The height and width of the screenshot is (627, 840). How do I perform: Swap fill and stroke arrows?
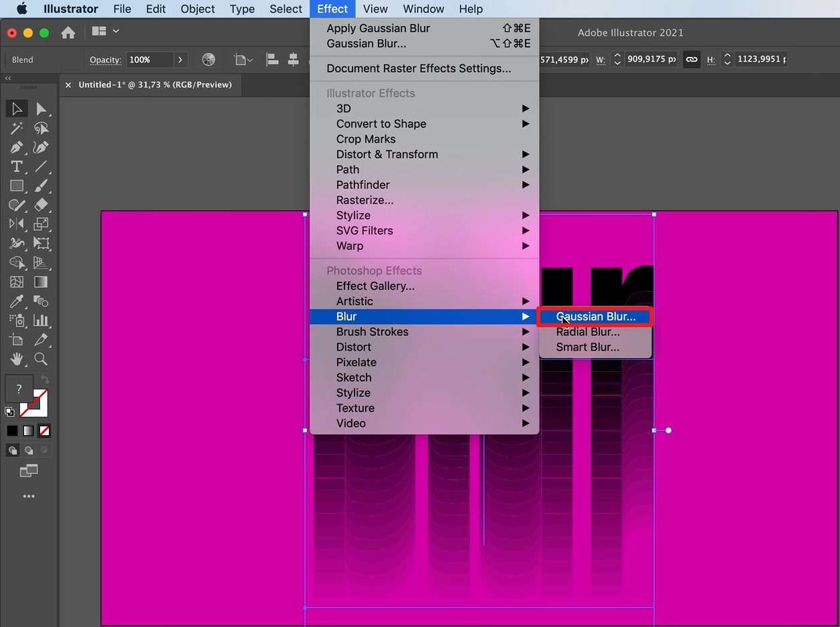pyautogui.click(x=45, y=380)
